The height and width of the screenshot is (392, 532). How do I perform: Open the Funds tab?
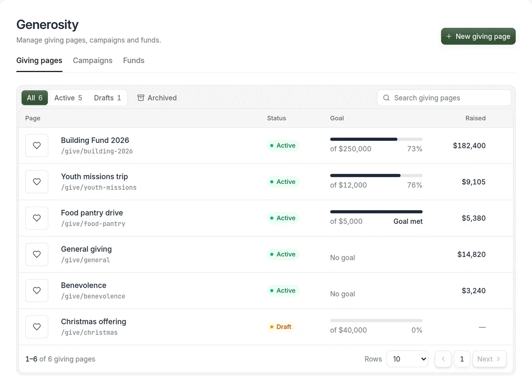pos(134,60)
